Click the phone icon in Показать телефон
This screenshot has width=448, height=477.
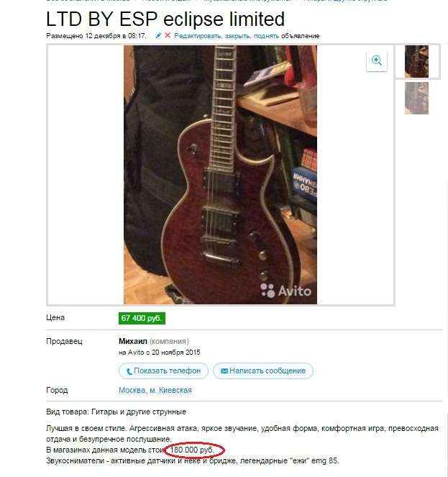coord(129,371)
